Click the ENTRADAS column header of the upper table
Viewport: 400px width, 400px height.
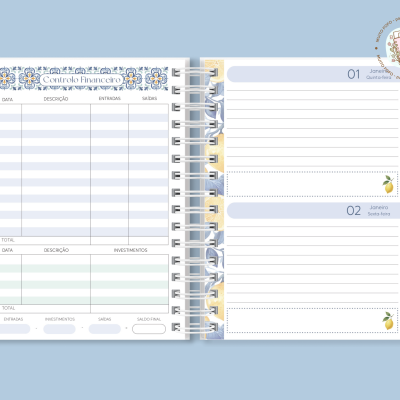pos(109,98)
